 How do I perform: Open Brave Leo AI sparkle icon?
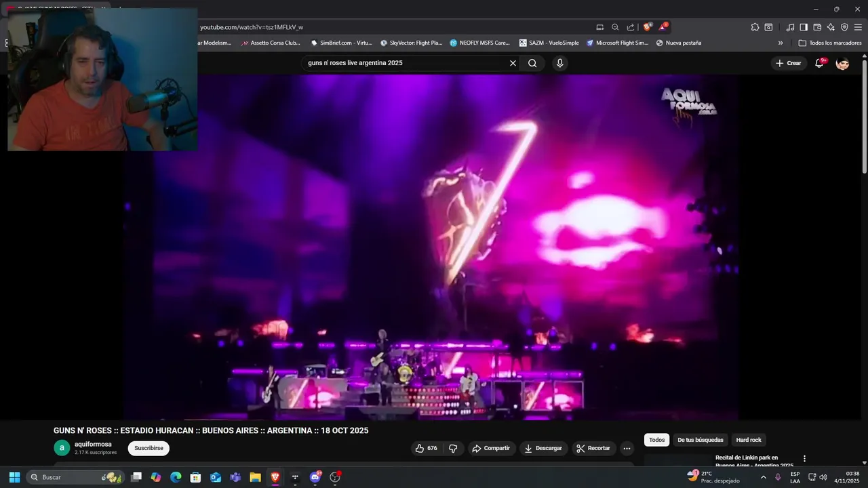tap(831, 27)
